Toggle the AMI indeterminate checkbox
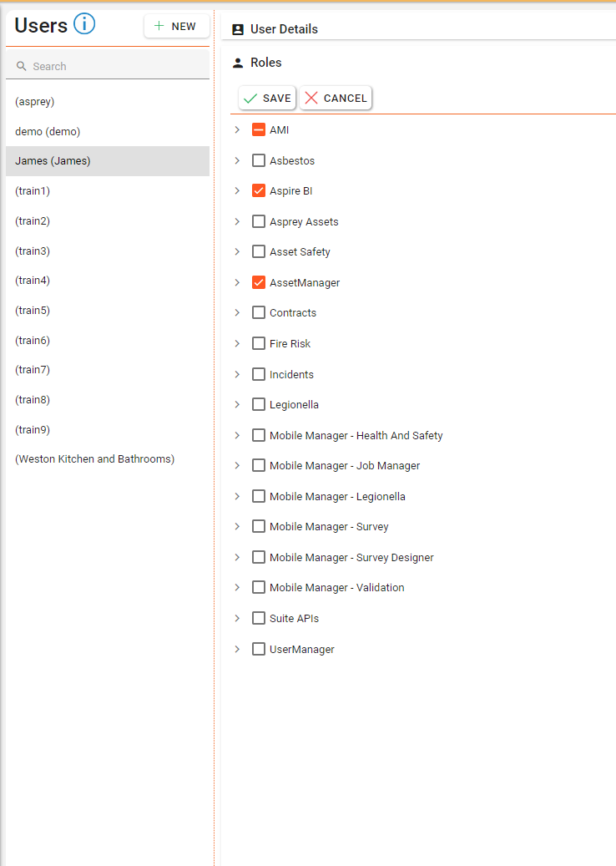Viewport: 616px width, 866px height. click(259, 130)
